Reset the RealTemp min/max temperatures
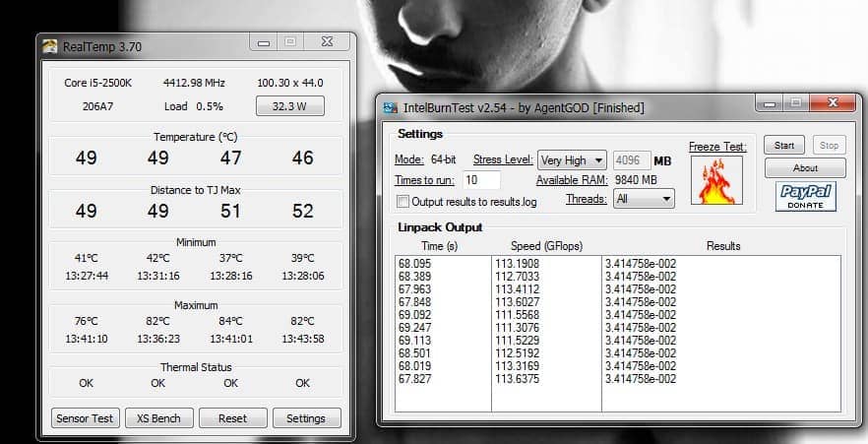Viewport: 868px width, 444px height. [x=232, y=418]
